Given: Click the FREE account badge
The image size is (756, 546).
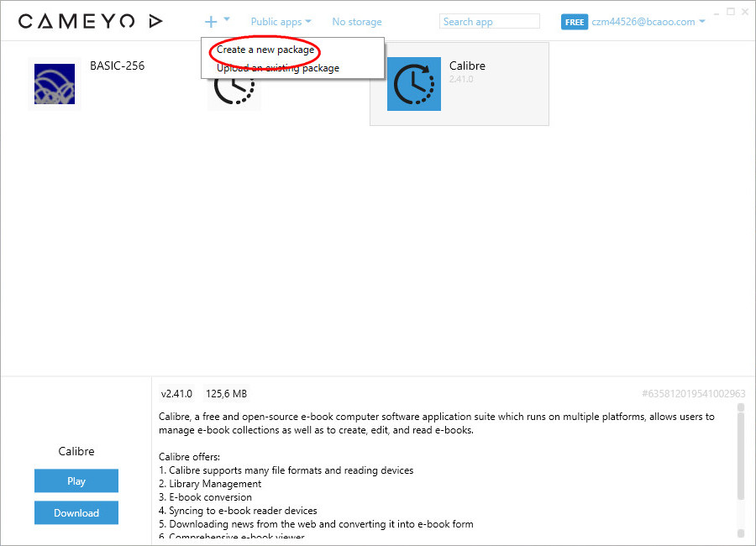Looking at the screenshot, I should pos(575,22).
